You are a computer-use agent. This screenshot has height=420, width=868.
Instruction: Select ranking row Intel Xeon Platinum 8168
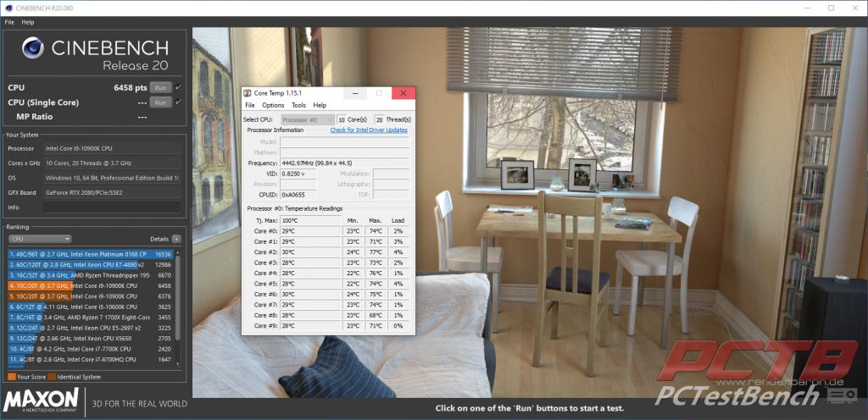pos(91,254)
